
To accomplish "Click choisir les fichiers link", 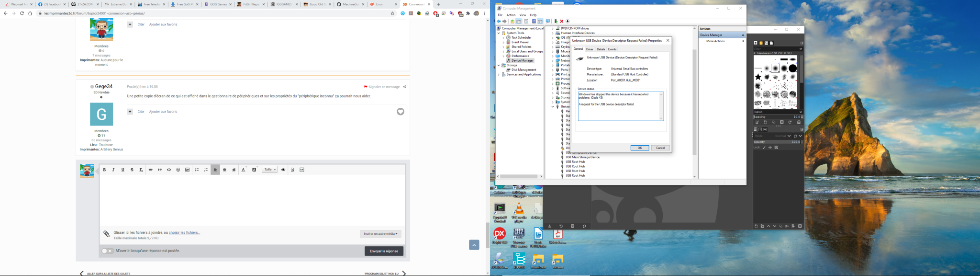I will 184,232.
